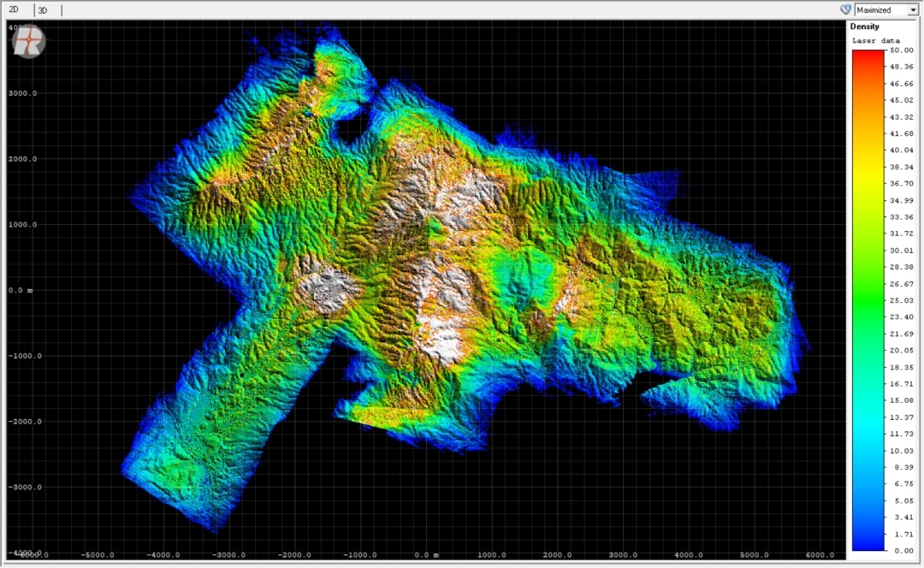Select the 2D view tab
The image size is (924, 568).
point(15,9)
